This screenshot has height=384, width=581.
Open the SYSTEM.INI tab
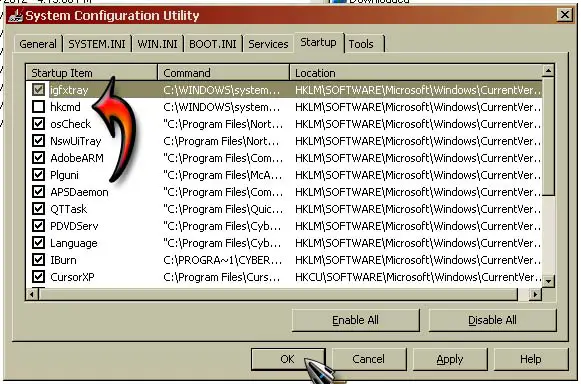pos(97,44)
